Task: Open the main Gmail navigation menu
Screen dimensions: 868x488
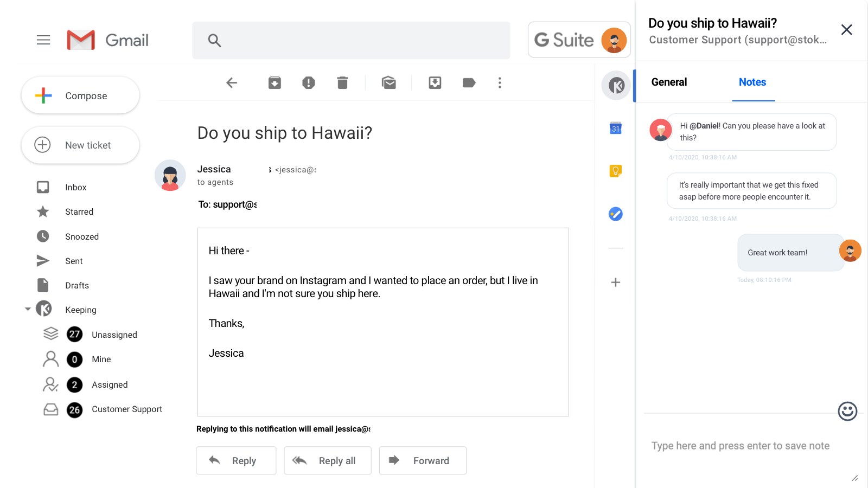Action: click(43, 40)
